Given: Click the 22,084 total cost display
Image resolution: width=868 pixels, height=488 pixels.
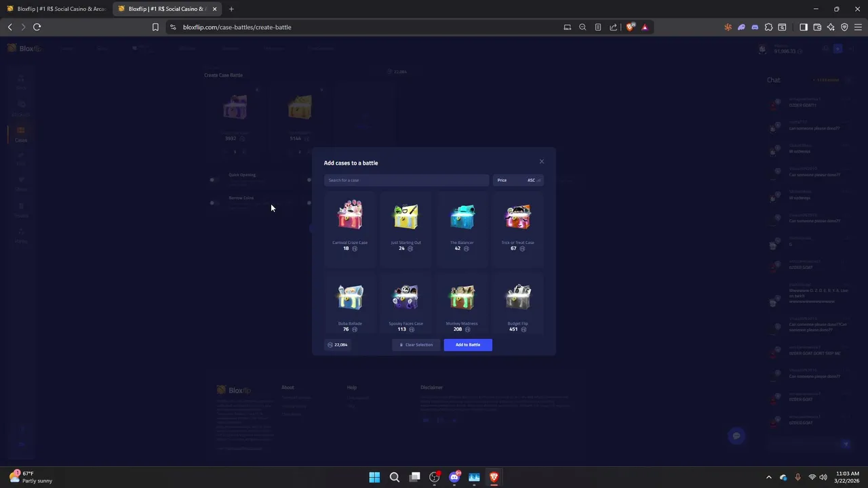Looking at the screenshot, I should pyautogui.click(x=338, y=345).
